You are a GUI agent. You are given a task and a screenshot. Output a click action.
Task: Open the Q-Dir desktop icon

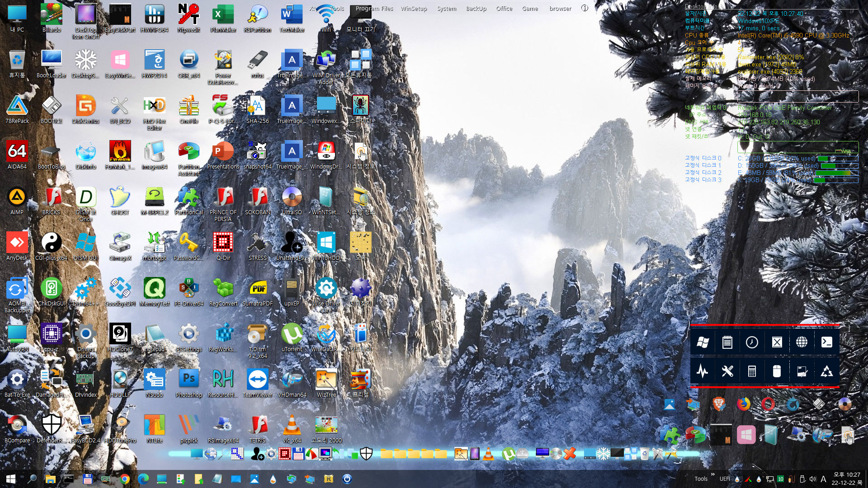point(223,246)
